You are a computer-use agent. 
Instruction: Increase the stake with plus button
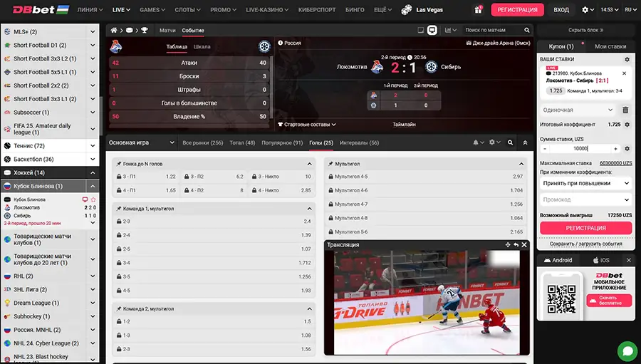[x=615, y=149]
